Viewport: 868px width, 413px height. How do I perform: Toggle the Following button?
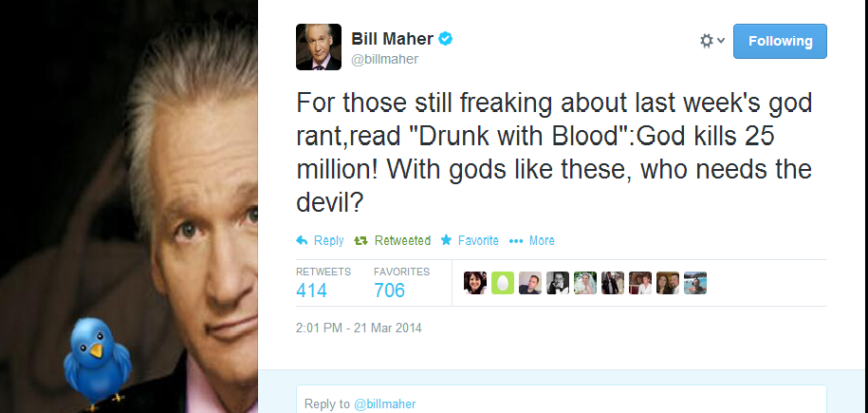780,41
